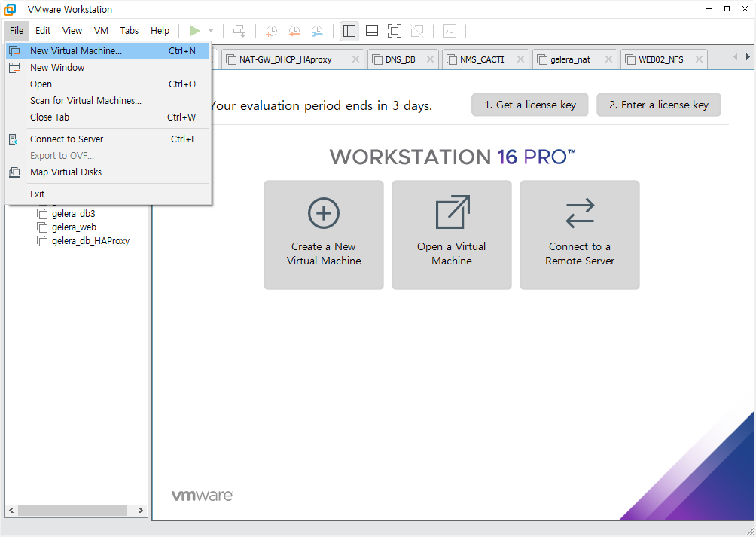This screenshot has height=537, width=756.
Task: Click the console view toolbar icon
Action: click(450, 31)
